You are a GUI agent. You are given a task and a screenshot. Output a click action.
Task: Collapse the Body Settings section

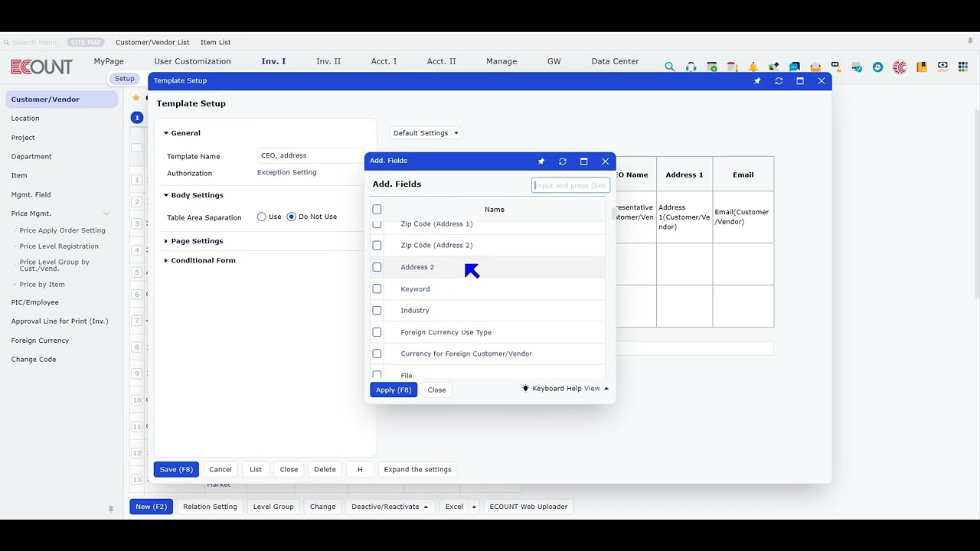(x=166, y=195)
